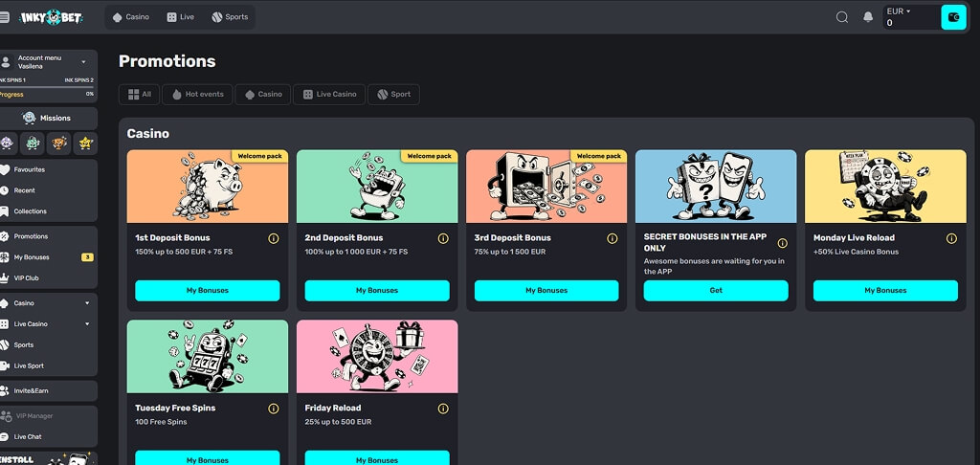The image size is (980, 465).
Task: Click the Ink Spins progress bar
Action: tap(47, 87)
